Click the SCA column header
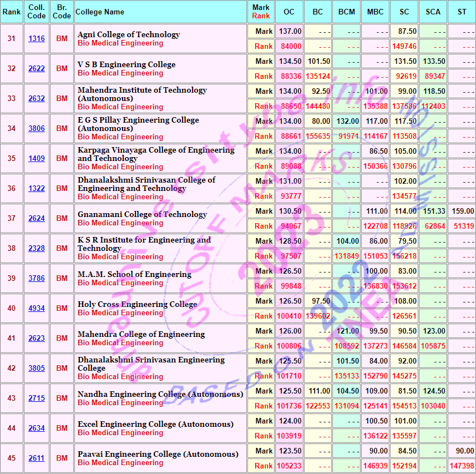Image resolution: width=476 pixels, height=474 pixels. pyautogui.click(x=433, y=12)
